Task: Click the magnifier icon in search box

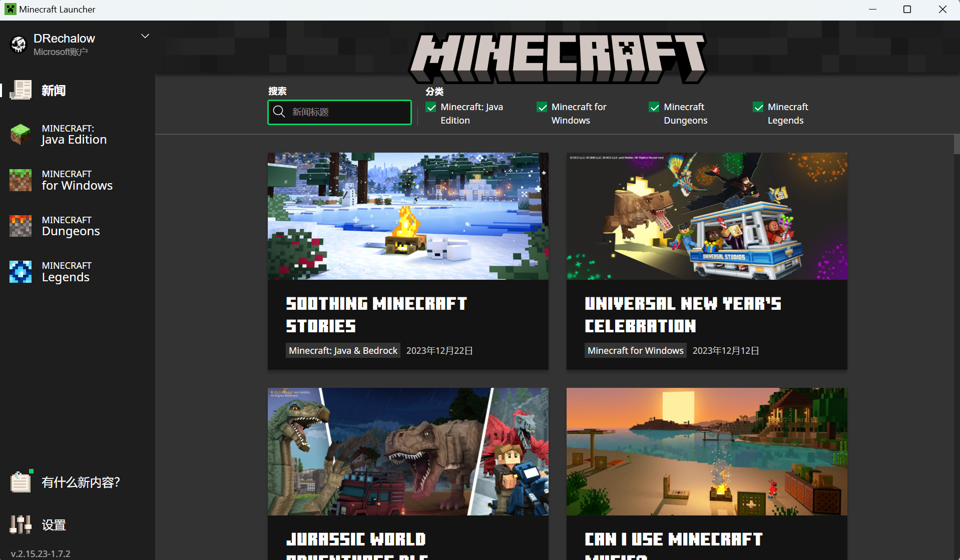Action: click(279, 112)
